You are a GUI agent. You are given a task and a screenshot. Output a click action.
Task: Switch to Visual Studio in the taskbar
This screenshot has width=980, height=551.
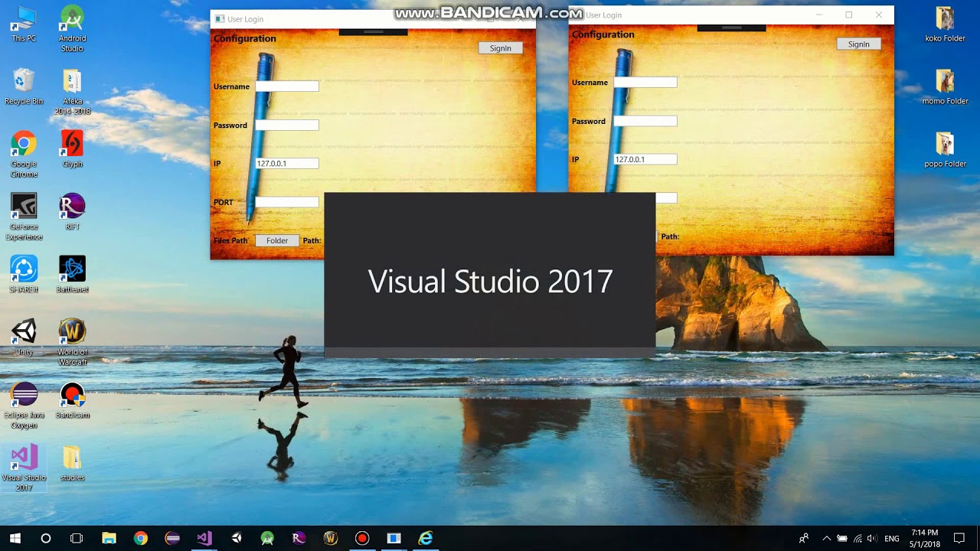point(204,538)
